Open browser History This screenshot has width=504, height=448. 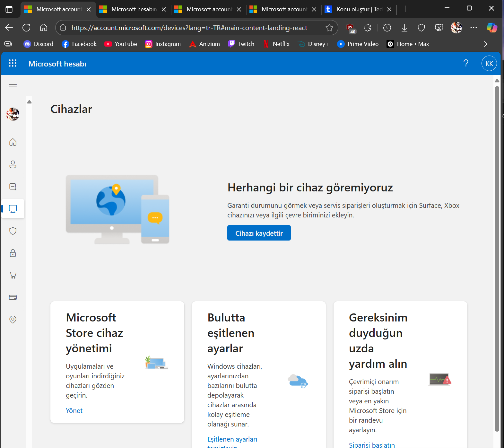[387, 28]
